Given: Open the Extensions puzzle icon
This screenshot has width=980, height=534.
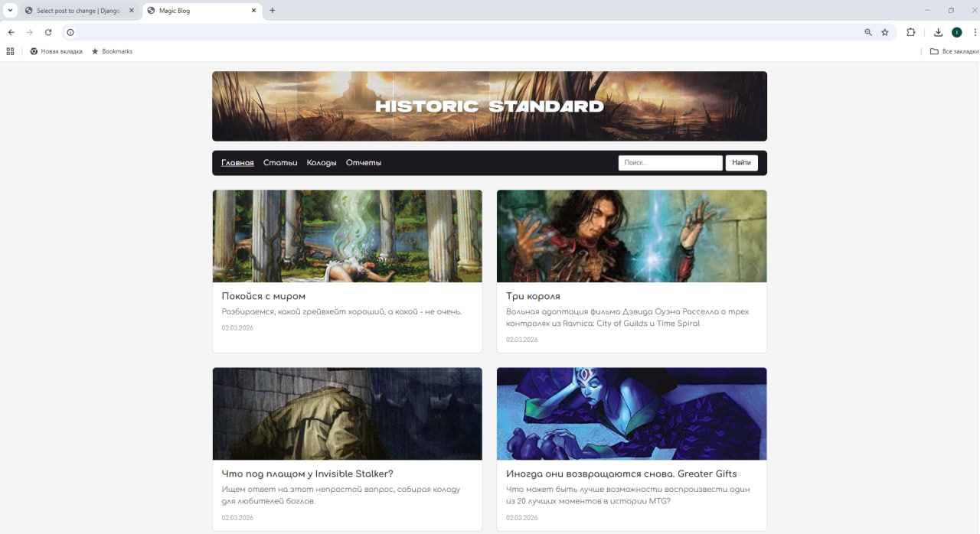Looking at the screenshot, I should point(910,32).
